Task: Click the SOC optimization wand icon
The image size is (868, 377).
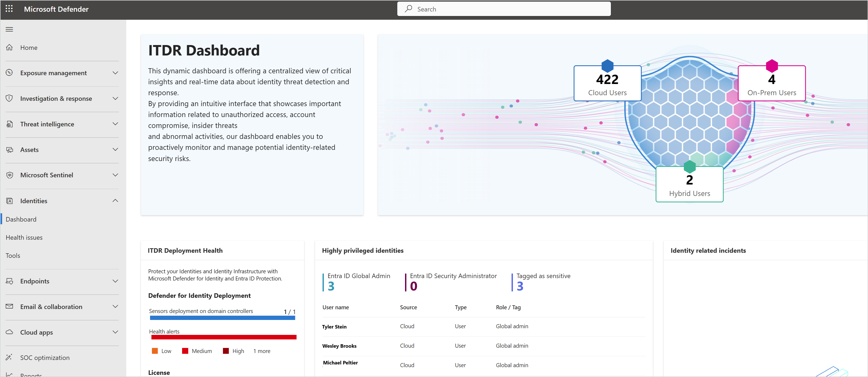Action: [x=9, y=357]
